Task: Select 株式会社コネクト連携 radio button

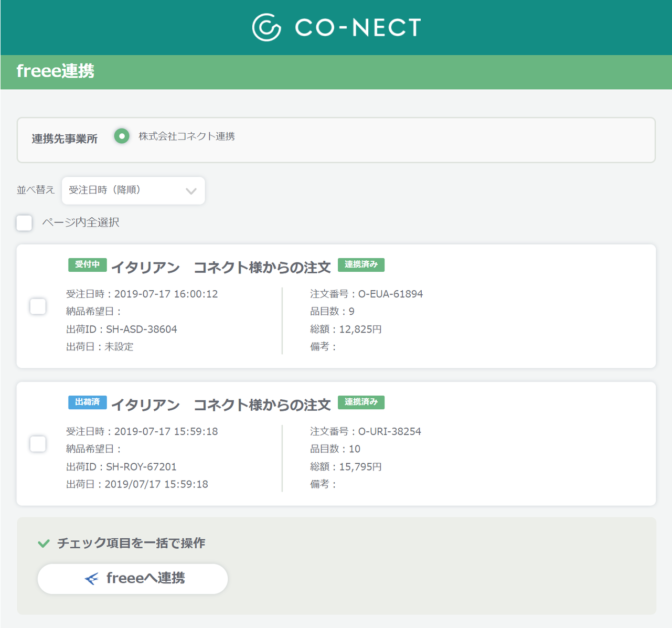Action: pos(122,136)
